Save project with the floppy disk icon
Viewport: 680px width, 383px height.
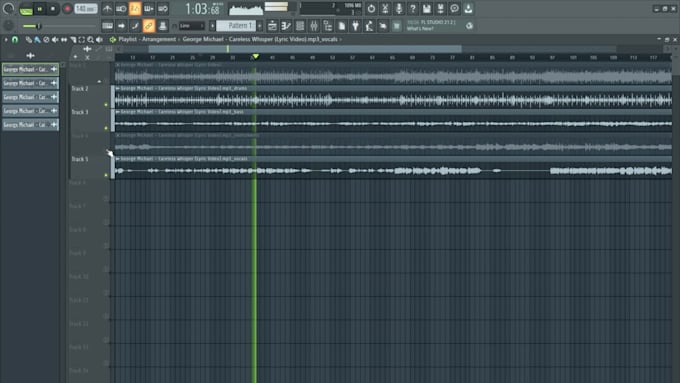pyautogui.click(x=427, y=9)
